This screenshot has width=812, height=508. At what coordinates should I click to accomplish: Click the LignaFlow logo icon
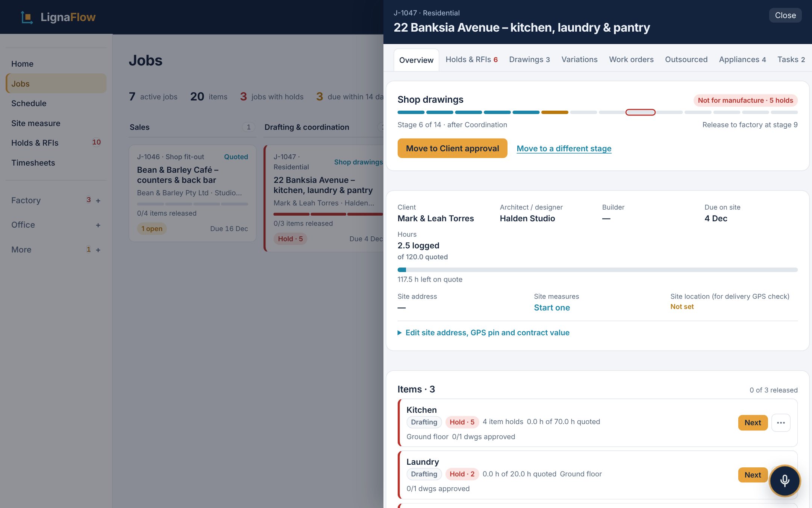[27, 17]
